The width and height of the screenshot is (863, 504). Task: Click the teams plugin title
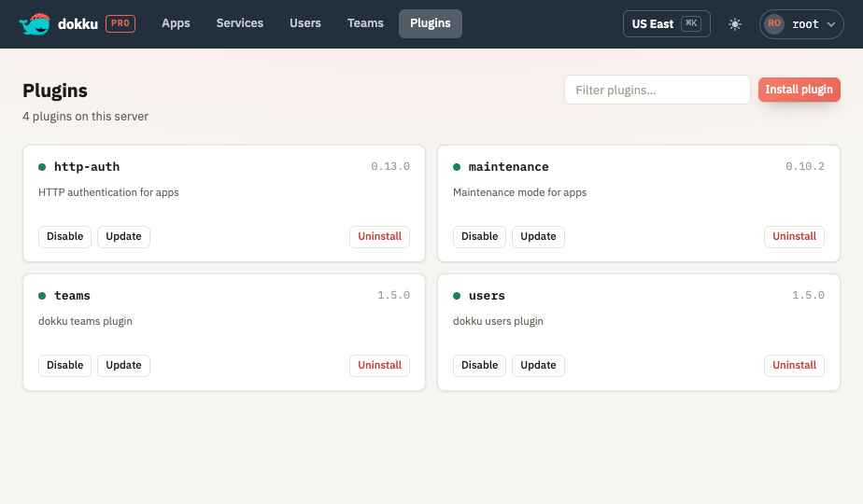pyautogui.click(x=72, y=296)
